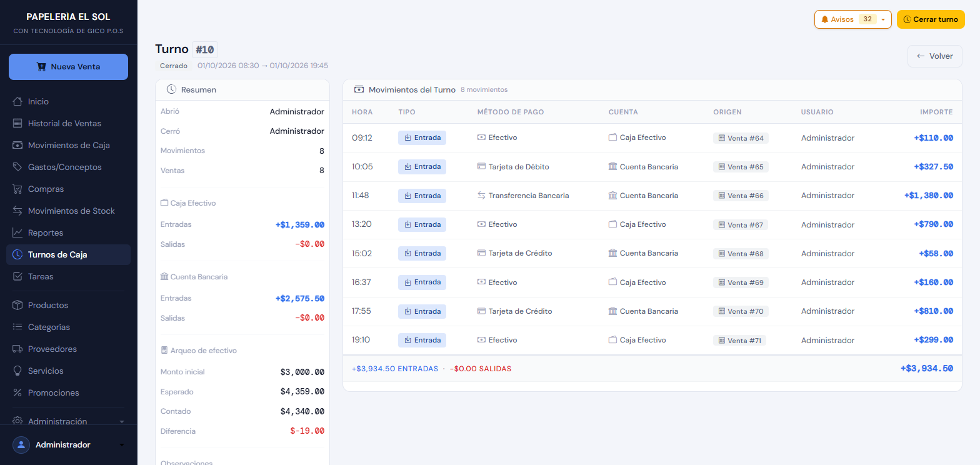Screen dimensions: 980x465
Task: Open the Reportes section
Action: coord(69,232)
